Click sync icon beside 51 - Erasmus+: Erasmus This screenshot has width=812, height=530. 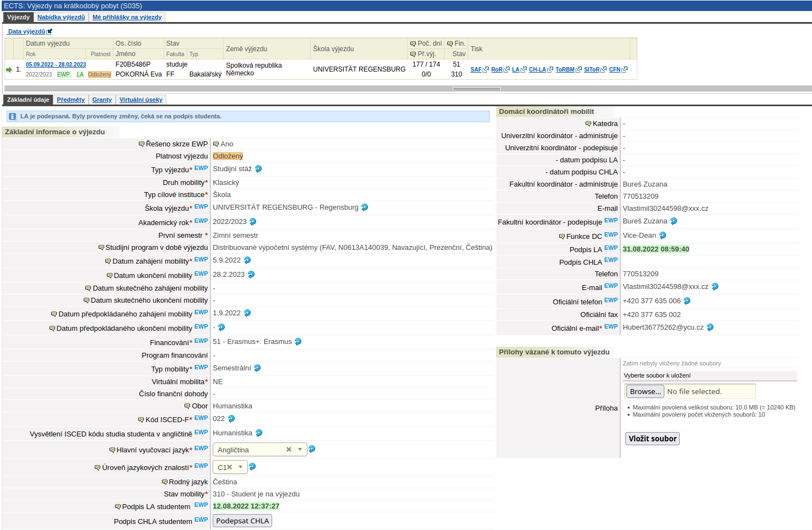298,342
